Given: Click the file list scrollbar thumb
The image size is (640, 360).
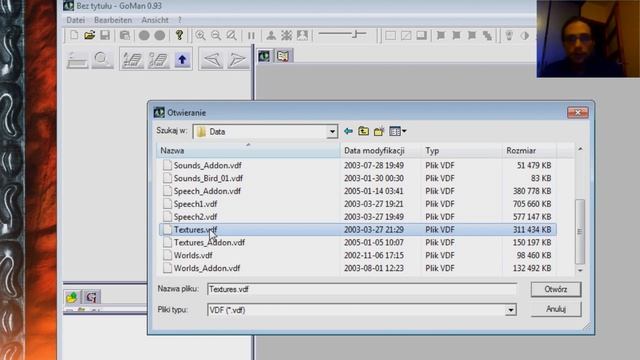Looking at the screenshot, I should tap(580, 231).
